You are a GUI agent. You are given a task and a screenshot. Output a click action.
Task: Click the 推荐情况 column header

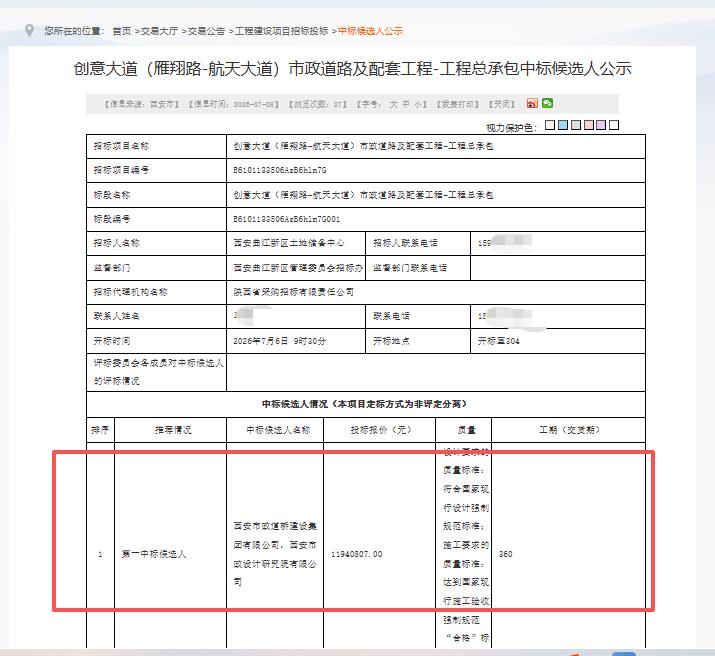[173, 430]
